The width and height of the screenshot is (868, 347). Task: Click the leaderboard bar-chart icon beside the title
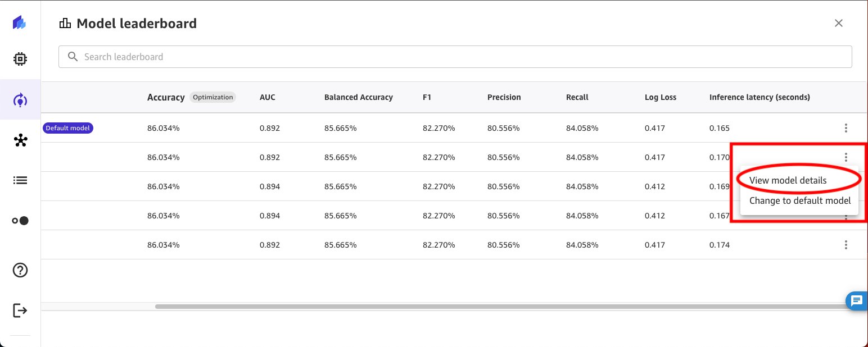65,24
